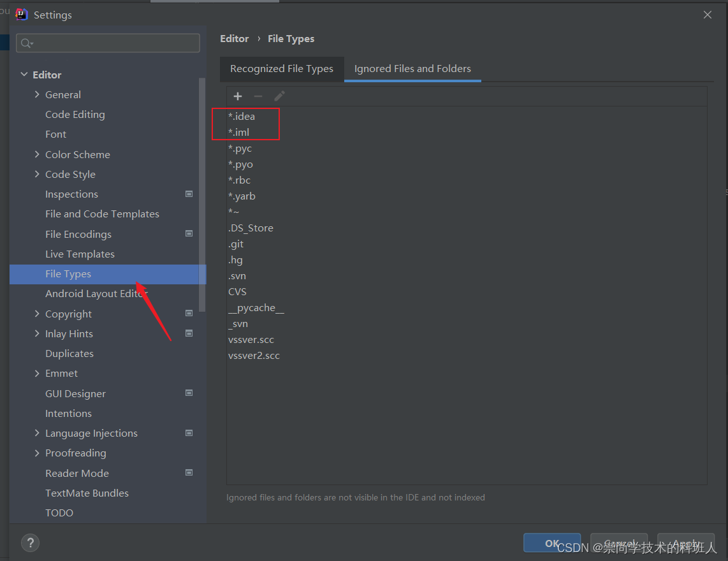Switch to Recognized File Types tab
Viewport: 728px width, 561px height.
282,69
